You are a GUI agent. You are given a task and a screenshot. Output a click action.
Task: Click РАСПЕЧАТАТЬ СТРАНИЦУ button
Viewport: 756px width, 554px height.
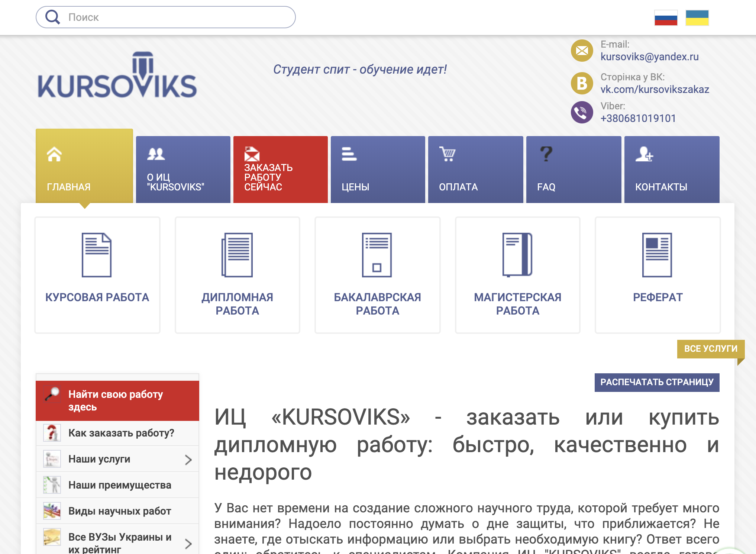click(x=657, y=382)
